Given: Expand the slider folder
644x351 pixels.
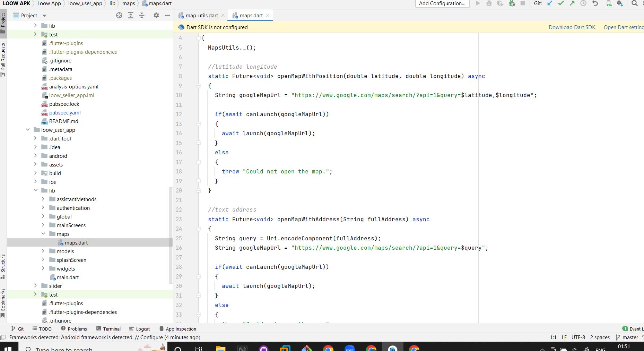Looking at the screenshot, I should coord(35,286).
